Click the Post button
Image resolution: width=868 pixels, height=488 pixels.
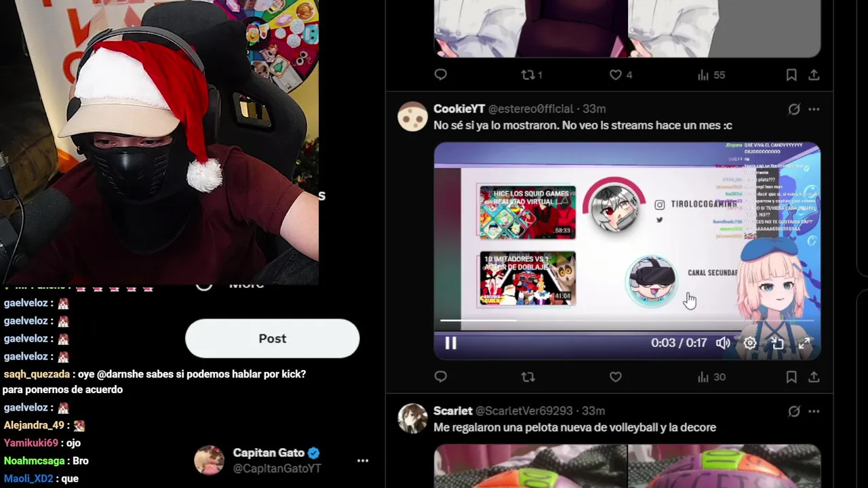[x=272, y=338]
